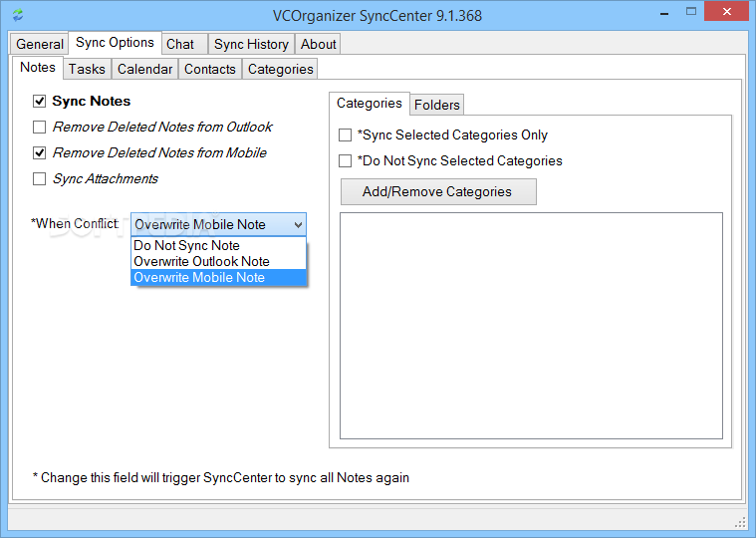Minimize the SyncCenter window
This screenshot has height=538, width=756.
point(664,15)
